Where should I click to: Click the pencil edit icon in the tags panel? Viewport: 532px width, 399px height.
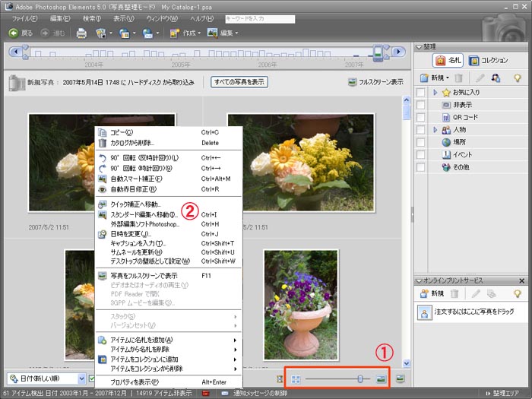(480, 78)
